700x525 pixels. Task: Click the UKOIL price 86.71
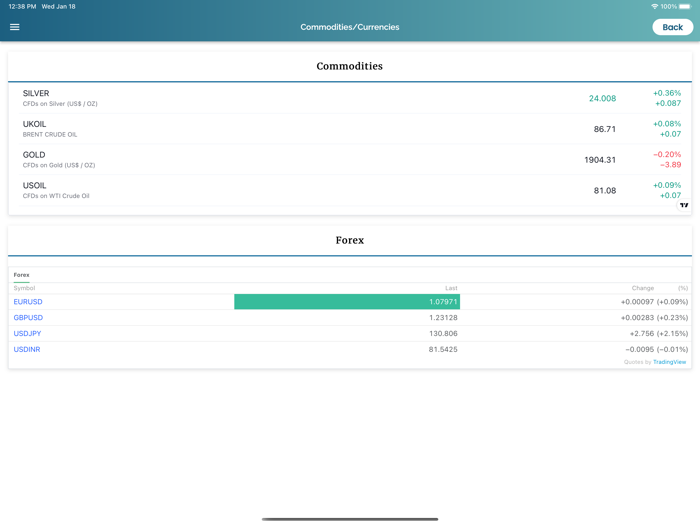(604, 129)
